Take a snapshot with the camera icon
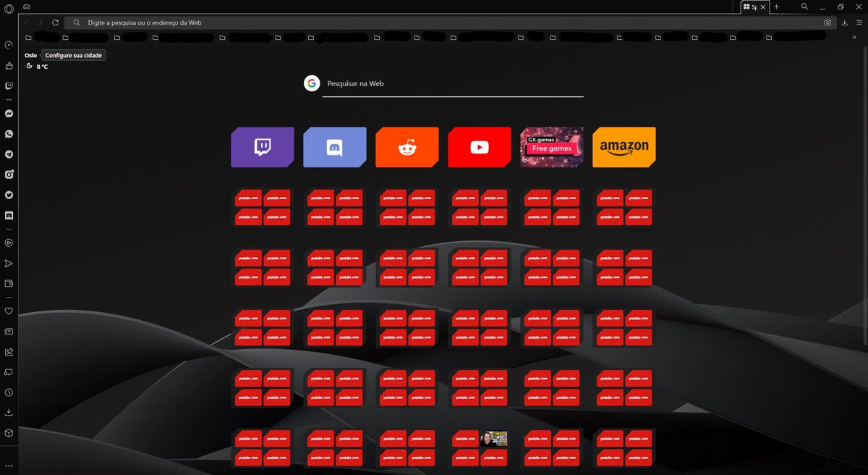 coord(827,22)
